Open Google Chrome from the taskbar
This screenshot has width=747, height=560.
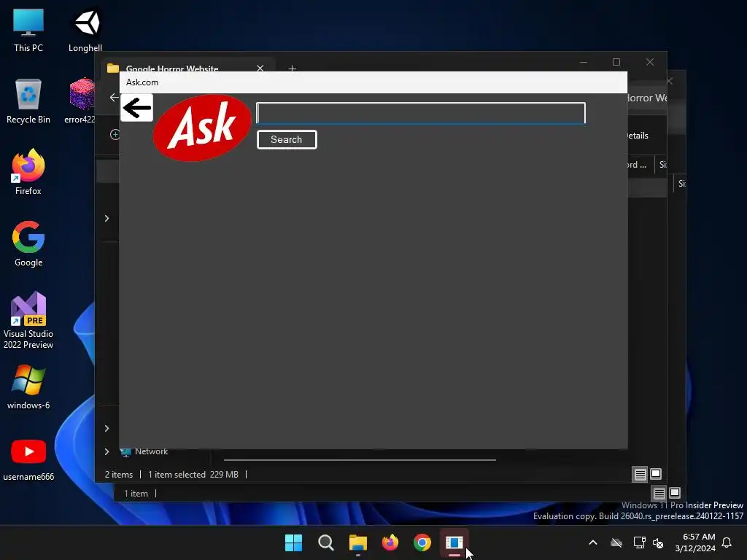click(422, 542)
